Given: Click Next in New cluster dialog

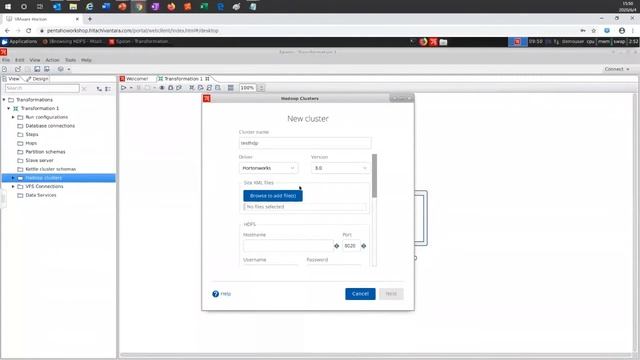Looking at the screenshot, I should (391, 294).
